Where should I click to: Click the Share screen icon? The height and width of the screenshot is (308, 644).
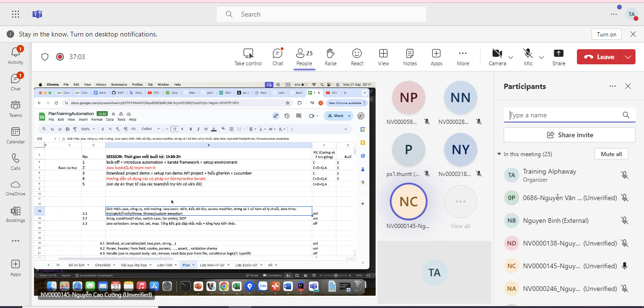coord(558,57)
